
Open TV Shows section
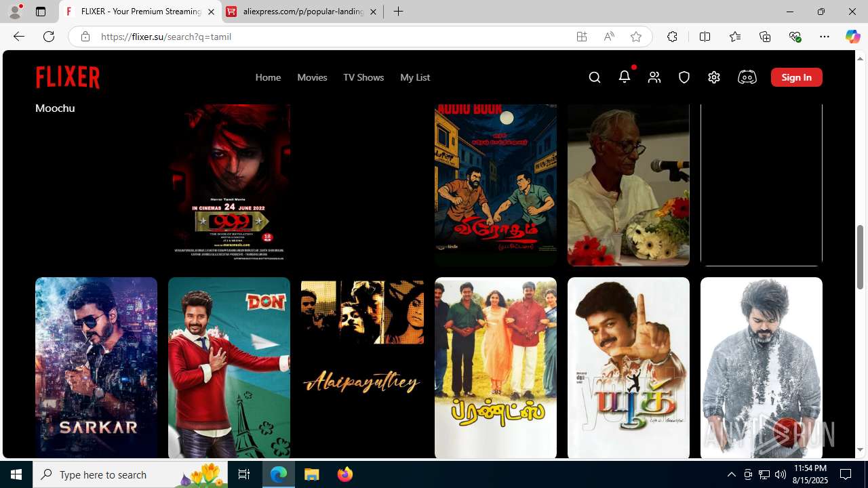(x=363, y=77)
